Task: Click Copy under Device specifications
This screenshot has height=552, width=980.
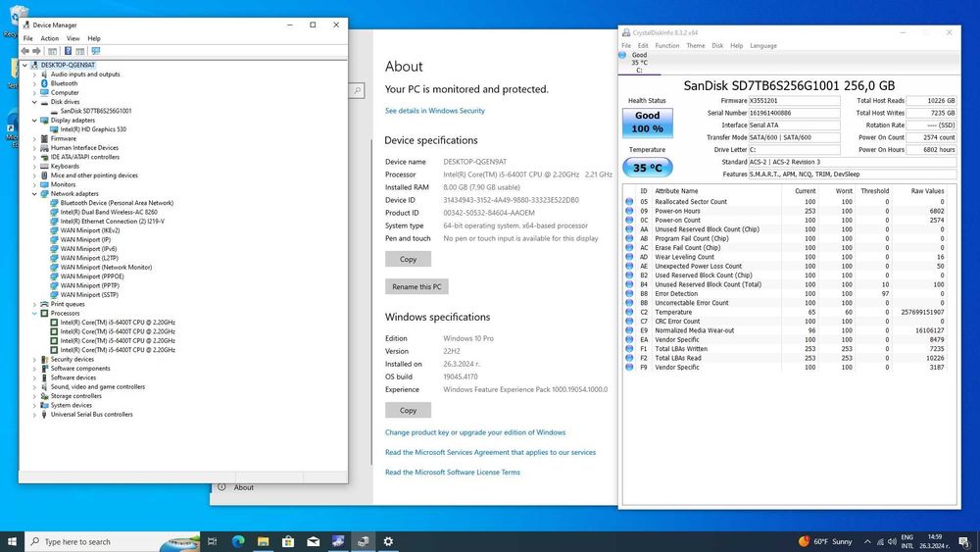Action: click(408, 259)
